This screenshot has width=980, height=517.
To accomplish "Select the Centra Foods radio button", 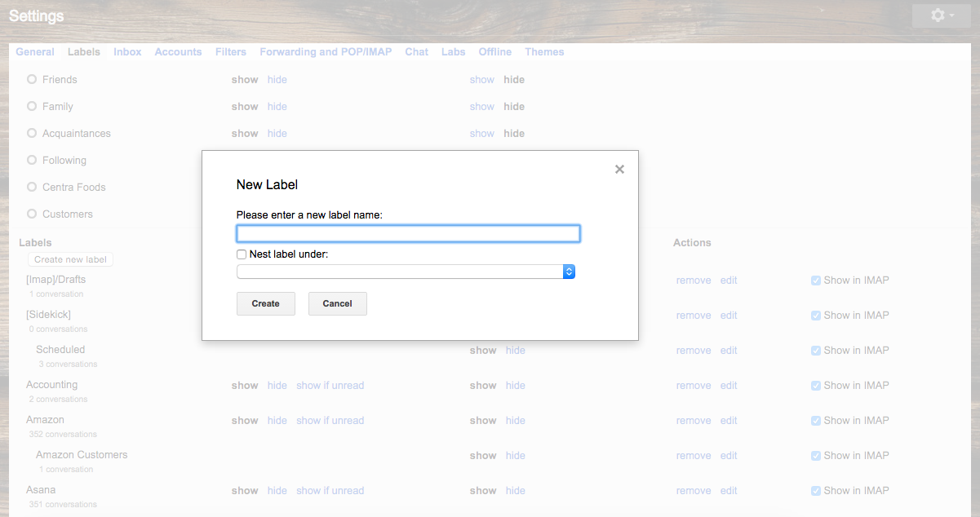I will (x=32, y=187).
